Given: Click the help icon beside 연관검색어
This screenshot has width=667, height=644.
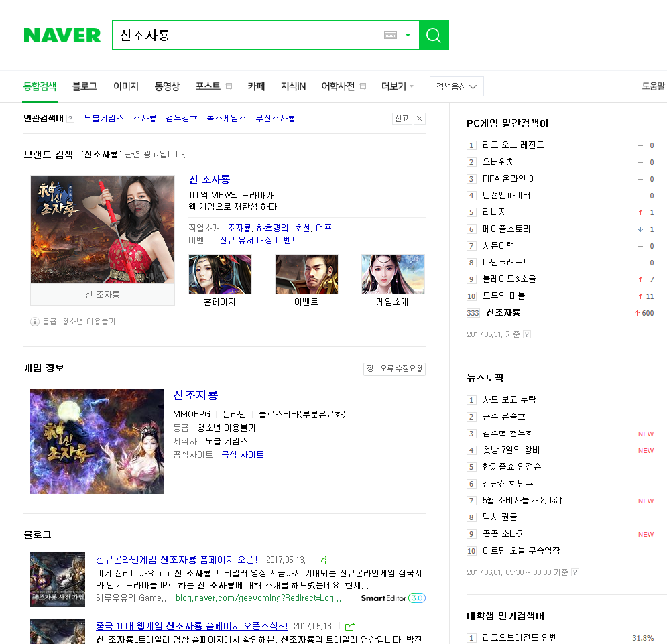Looking at the screenshot, I should 70,119.
